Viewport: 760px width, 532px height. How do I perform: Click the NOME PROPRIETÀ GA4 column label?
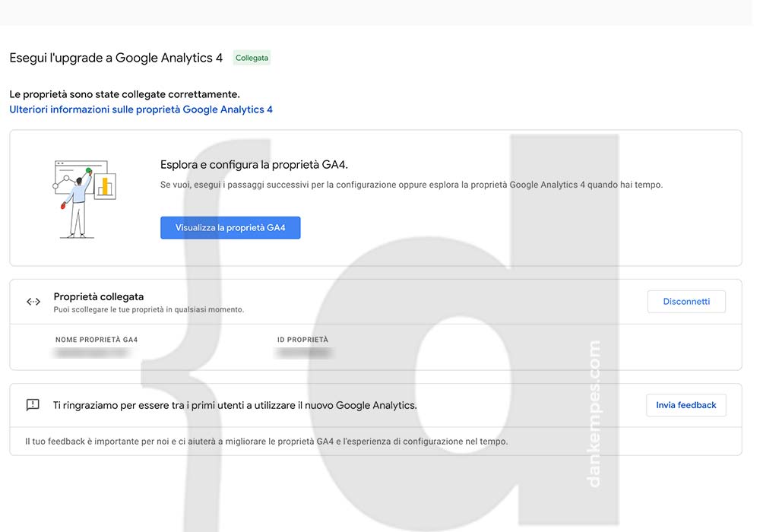[97, 340]
